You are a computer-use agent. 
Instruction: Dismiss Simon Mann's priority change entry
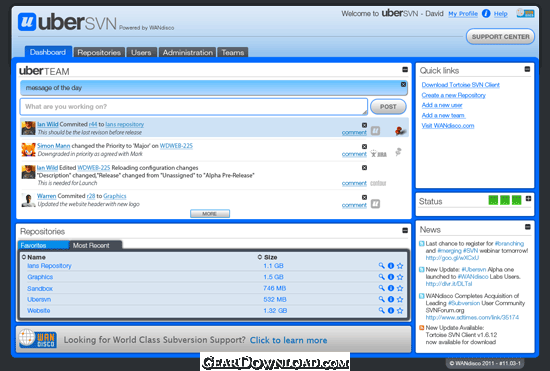tap(364, 147)
